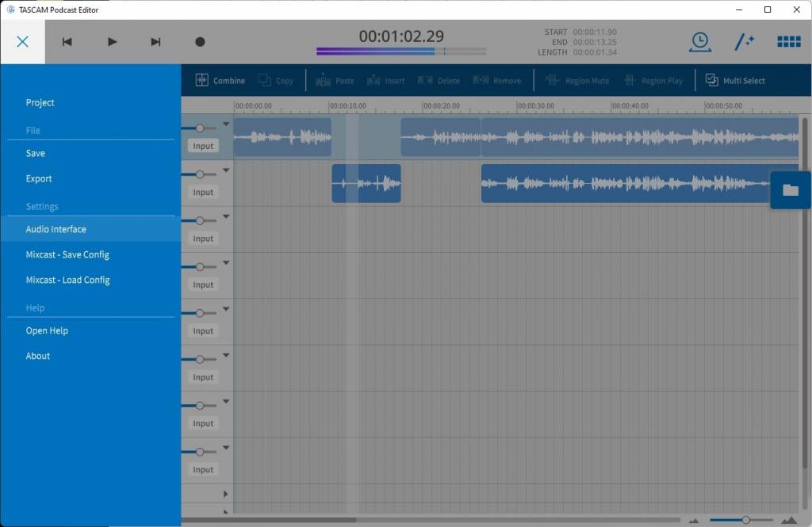Select Audio Interface from the menu
This screenshot has height=527, width=812.
coord(56,229)
